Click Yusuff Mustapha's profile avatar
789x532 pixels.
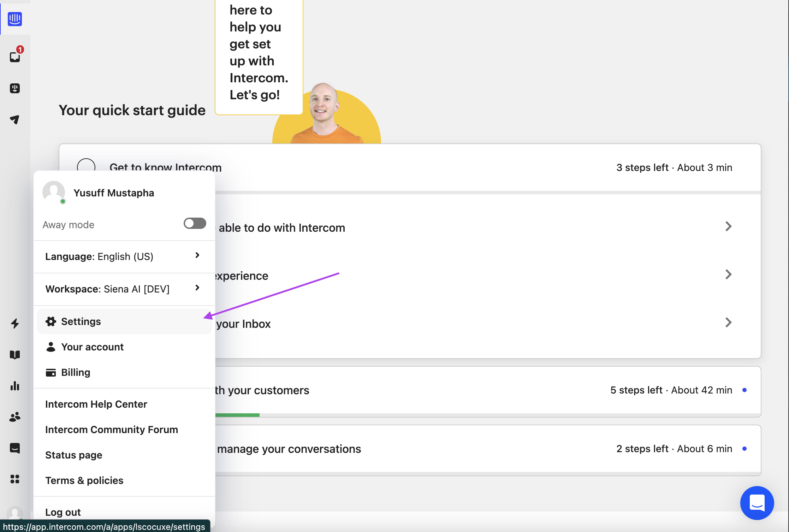coord(54,193)
